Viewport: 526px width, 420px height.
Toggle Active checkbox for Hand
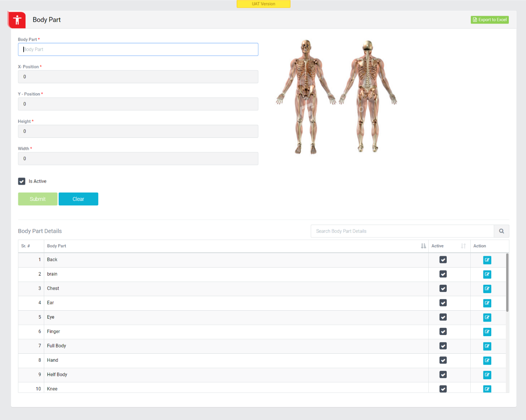tap(443, 360)
